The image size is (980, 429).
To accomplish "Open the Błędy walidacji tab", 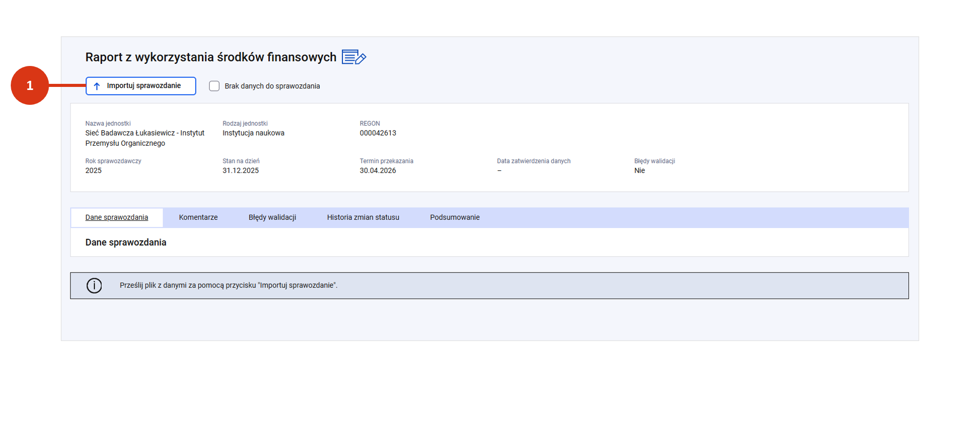I will tap(272, 218).
